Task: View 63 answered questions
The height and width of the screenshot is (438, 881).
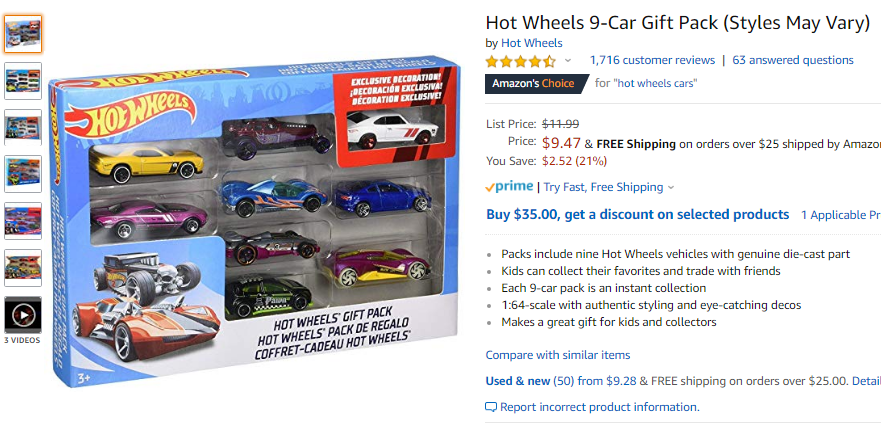Action: pyautogui.click(x=793, y=60)
